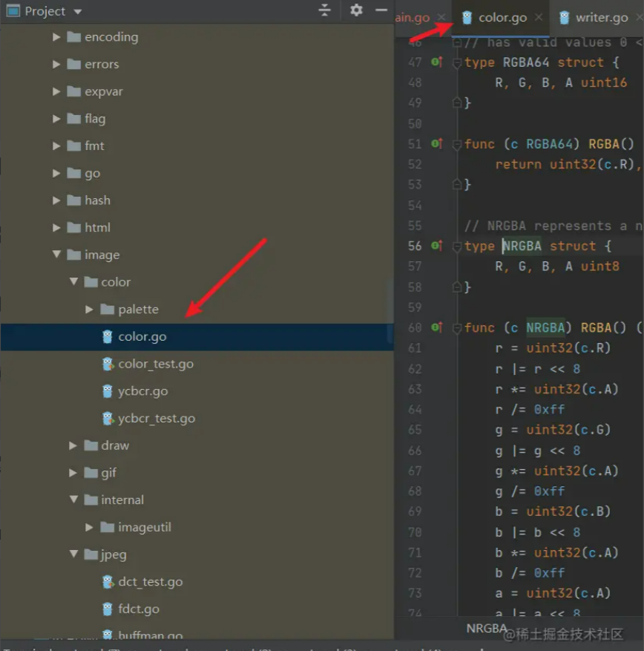Click the collapse all icon in Project panel
This screenshot has height=651, width=644.
coord(324,10)
